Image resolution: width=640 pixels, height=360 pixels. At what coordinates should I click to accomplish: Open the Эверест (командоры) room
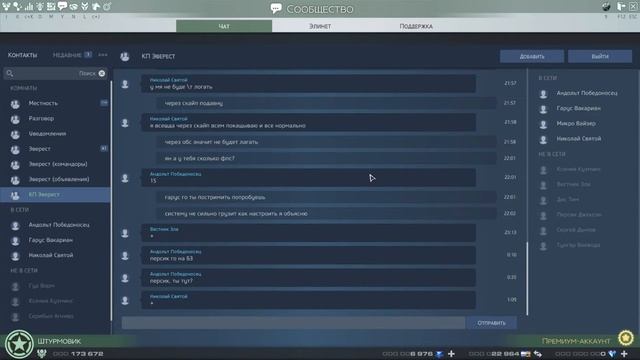pyautogui.click(x=56, y=164)
